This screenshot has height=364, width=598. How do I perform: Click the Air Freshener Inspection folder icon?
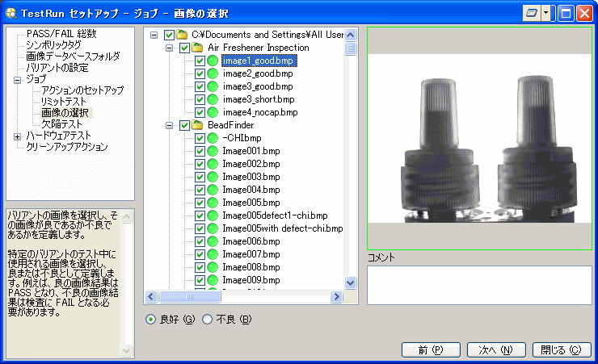pos(198,48)
